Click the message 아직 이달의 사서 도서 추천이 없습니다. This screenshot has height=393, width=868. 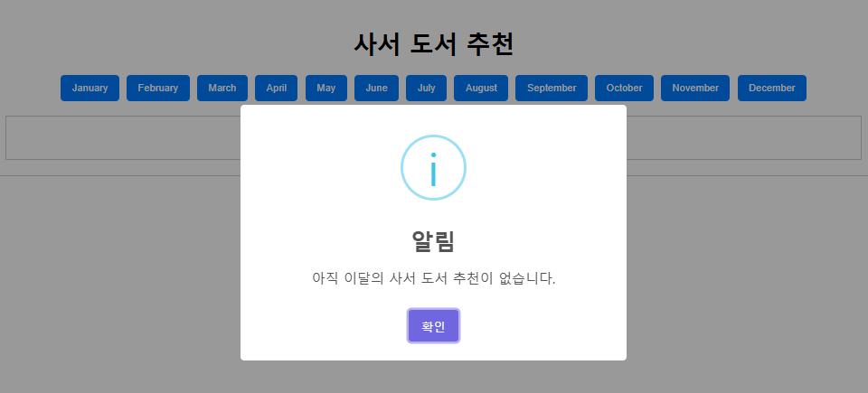433,278
